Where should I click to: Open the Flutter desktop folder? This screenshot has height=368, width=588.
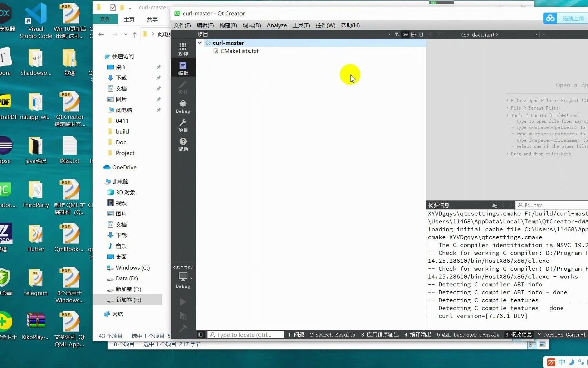pyautogui.click(x=35, y=238)
